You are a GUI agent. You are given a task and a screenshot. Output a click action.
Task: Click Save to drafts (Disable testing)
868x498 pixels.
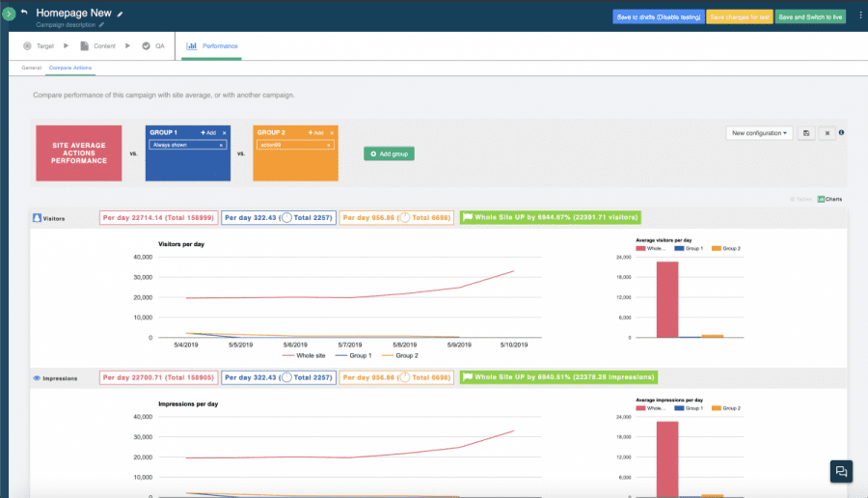point(658,16)
